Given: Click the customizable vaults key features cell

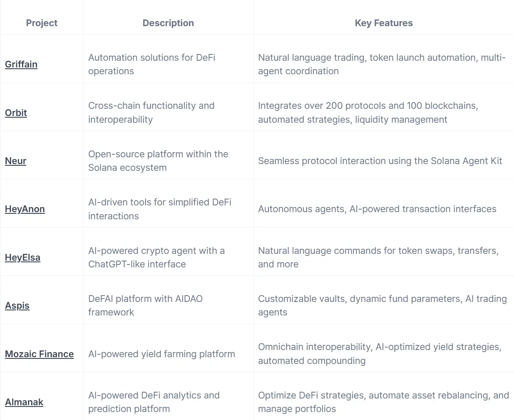Looking at the screenshot, I should point(382,305).
